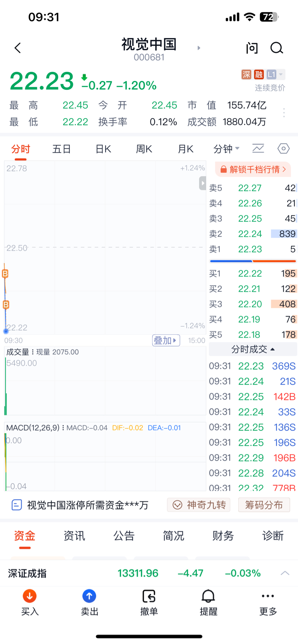The width and height of the screenshot is (298, 644).
Task: Tap the 成交额 1880.04万 value
Action: (245, 122)
